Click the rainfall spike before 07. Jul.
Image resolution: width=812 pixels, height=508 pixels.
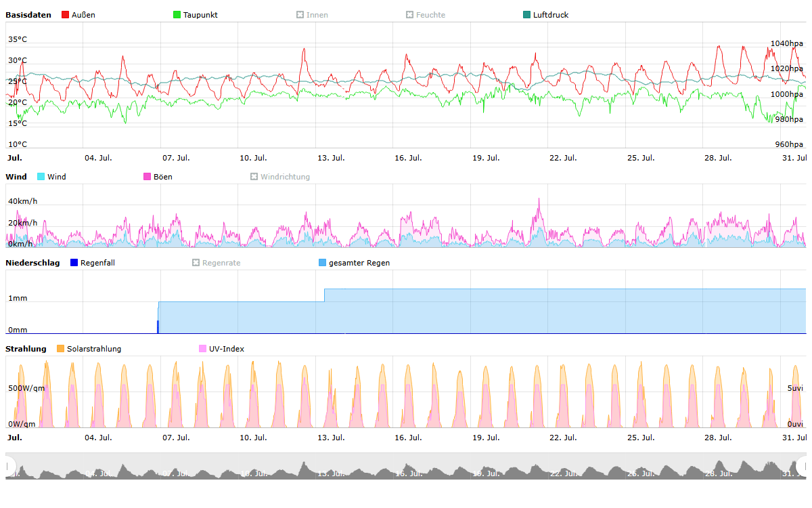(158, 326)
